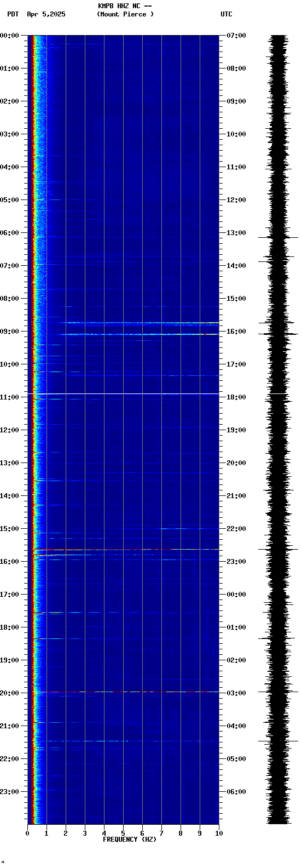Click '18:00' on the PDT axis
Image resolution: width=302 pixels, height=868 pixels.
point(9,627)
